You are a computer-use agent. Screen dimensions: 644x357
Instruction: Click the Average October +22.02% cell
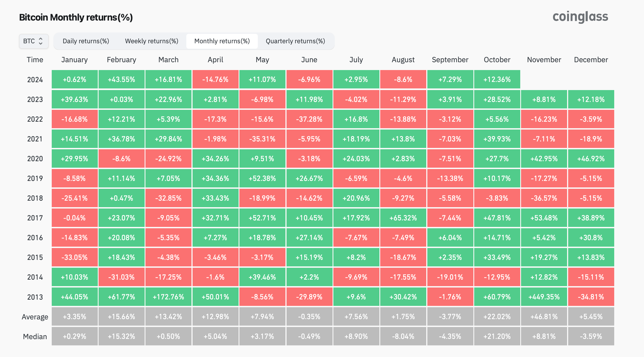pyautogui.click(x=497, y=317)
